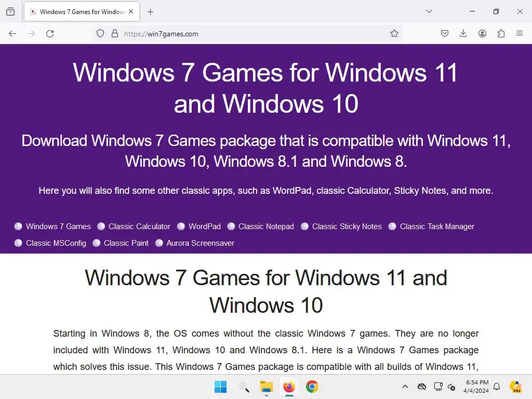Screen dimensions: 532x399
Task: Open the WordPad nav link
Action: coord(205,227)
